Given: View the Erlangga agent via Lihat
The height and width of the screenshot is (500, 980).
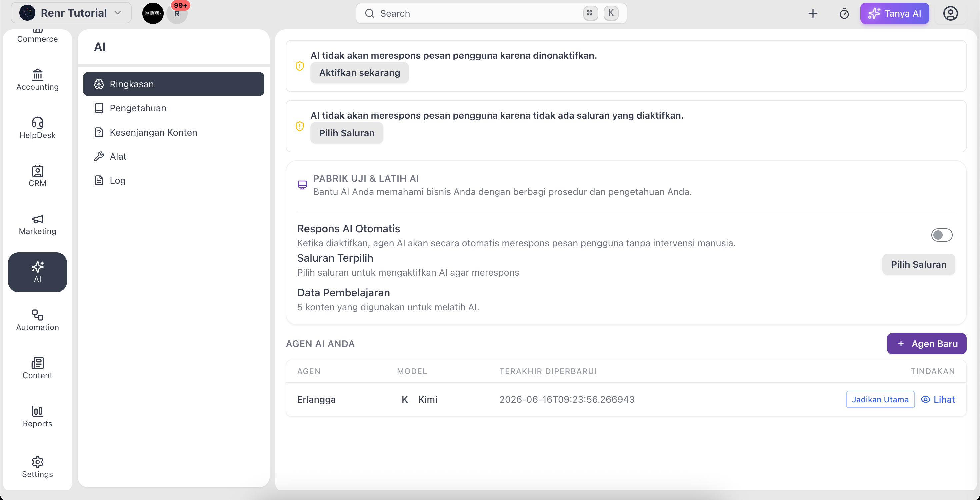Looking at the screenshot, I should [x=938, y=399].
